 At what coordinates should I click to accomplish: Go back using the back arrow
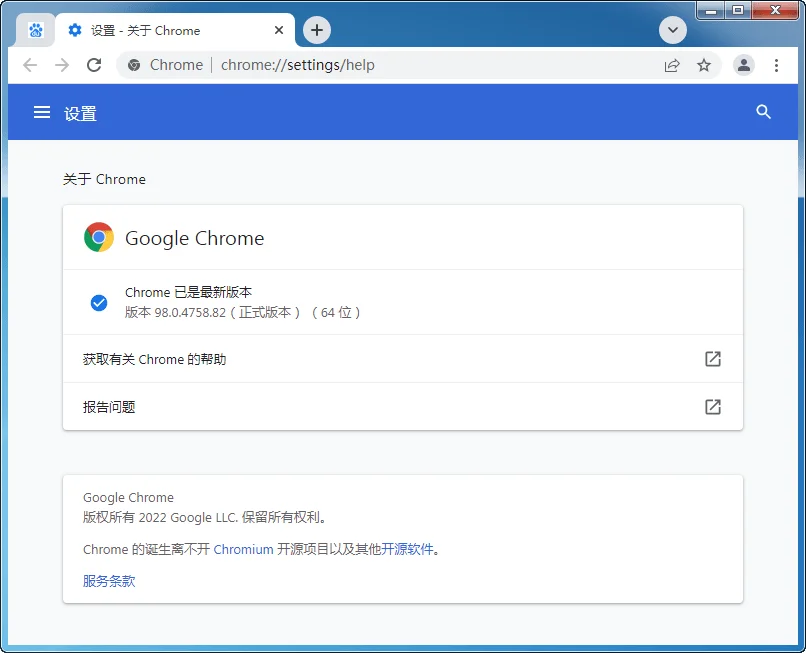pos(30,65)
